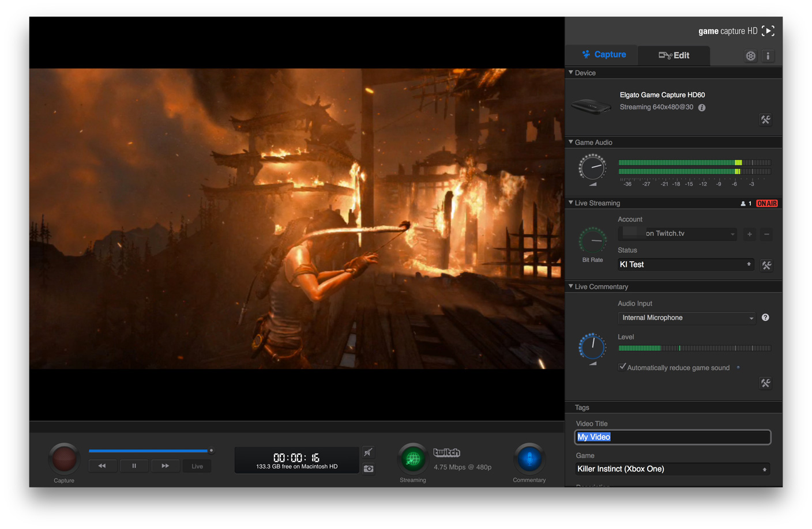Open the settings gear in top panel

coord(750,56)
